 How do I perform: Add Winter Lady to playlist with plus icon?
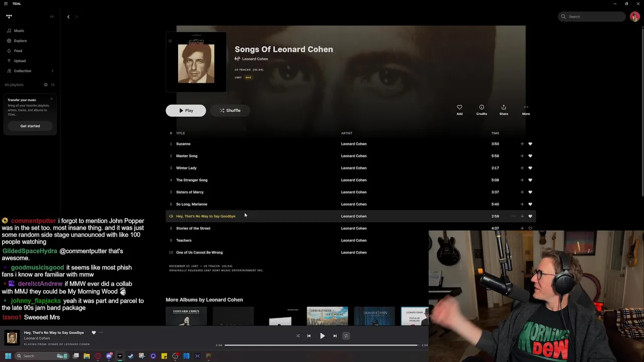(522, 168)
